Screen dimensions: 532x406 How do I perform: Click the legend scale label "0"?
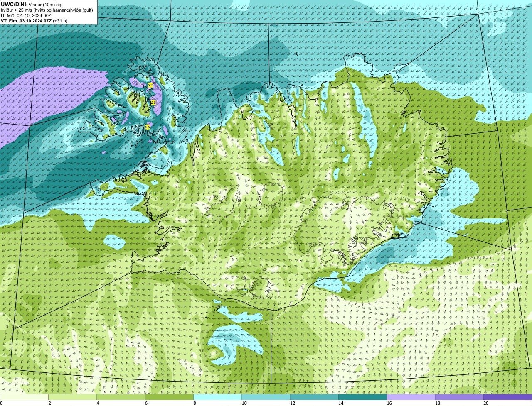point(1,403)
